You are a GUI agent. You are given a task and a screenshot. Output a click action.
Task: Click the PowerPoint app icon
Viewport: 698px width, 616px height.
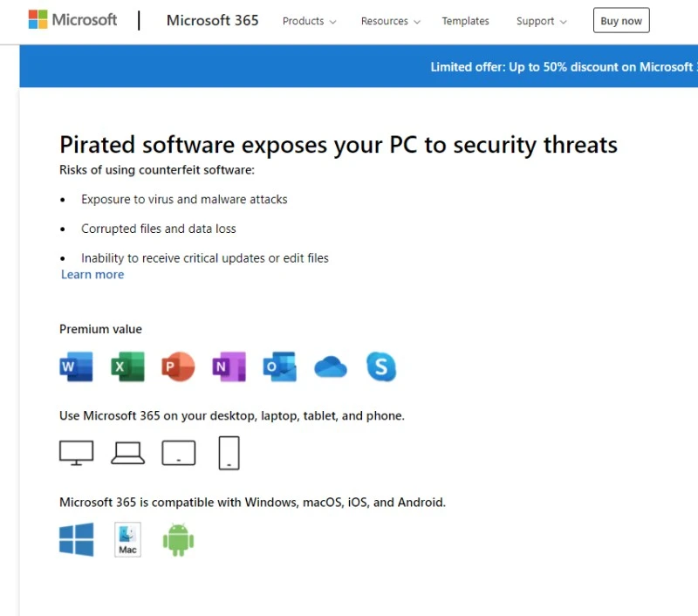tap(178, 367)
